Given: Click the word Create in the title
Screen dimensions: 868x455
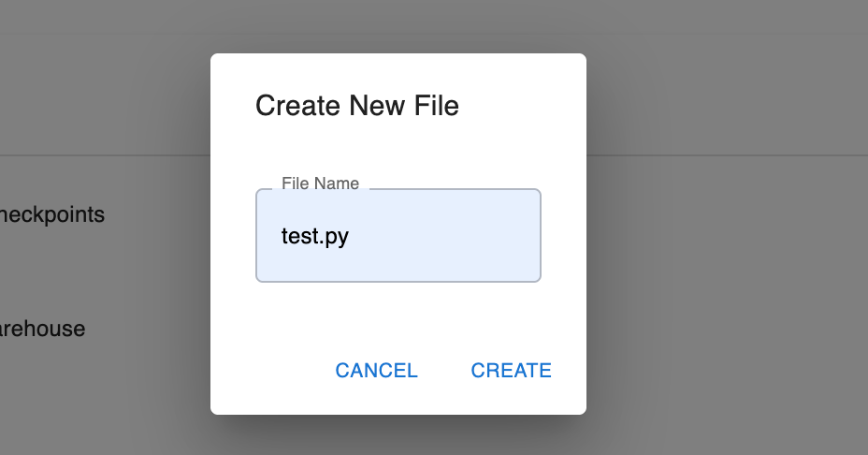Looking at the screenshot, I should click(297, 105).
